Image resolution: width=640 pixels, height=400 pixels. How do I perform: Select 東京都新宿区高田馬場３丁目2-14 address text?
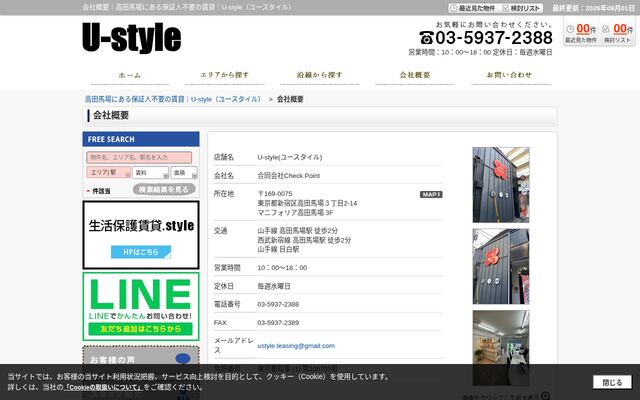[x=307, y=203]
